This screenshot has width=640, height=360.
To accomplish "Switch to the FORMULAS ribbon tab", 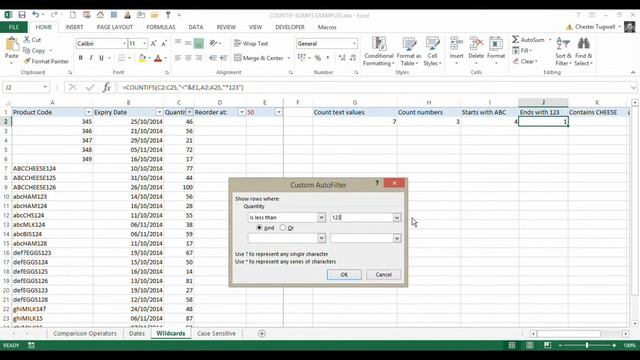I will pos(161,27).
